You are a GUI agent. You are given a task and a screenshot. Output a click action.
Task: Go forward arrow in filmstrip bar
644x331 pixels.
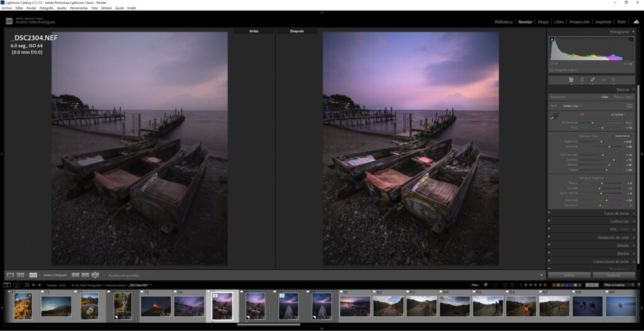40,285
